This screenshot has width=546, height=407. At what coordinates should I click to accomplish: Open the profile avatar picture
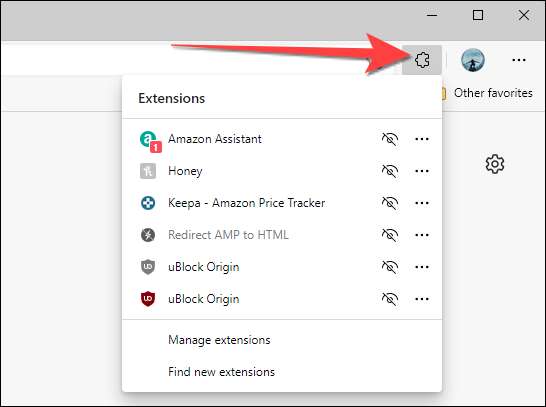click(x=473, y=60)
